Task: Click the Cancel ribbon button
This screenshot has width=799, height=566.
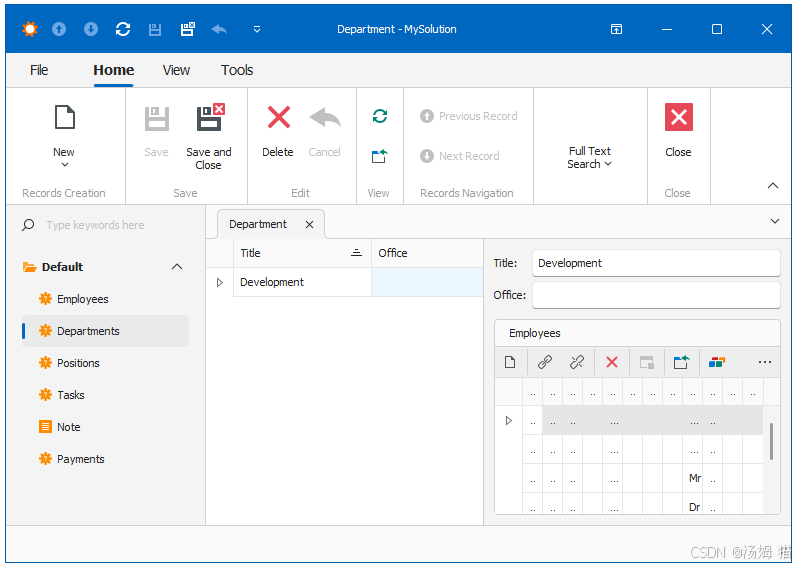Action: point(325,130)
